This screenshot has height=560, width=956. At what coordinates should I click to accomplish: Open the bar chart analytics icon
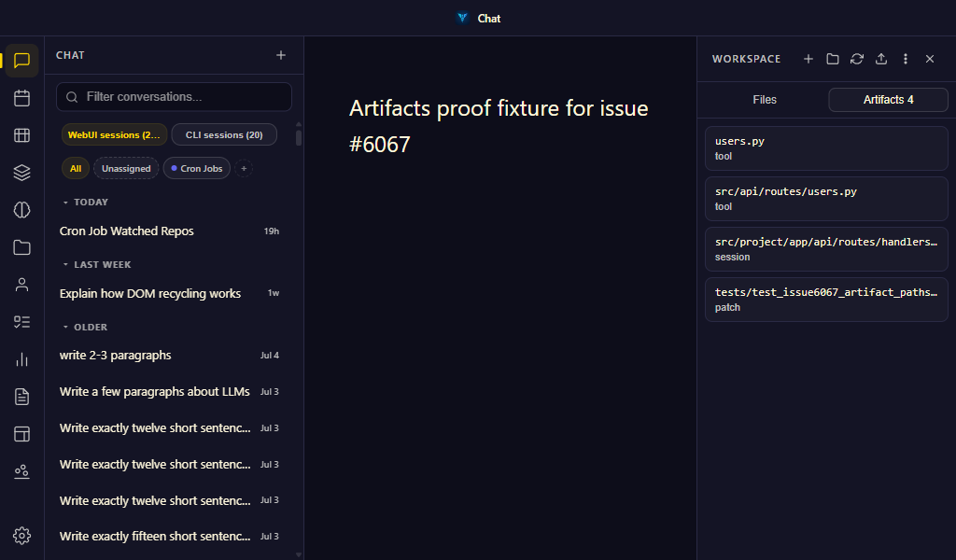click(22, 359)
